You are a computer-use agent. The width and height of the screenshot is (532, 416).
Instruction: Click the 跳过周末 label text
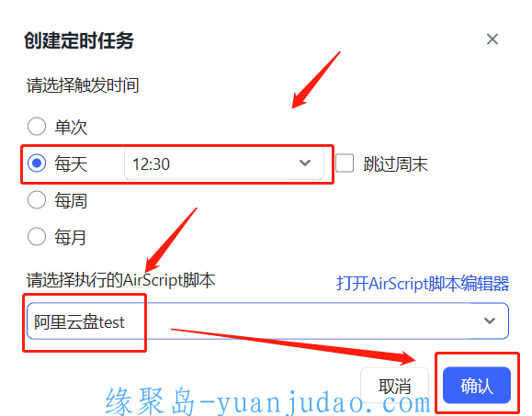(395, 164)
